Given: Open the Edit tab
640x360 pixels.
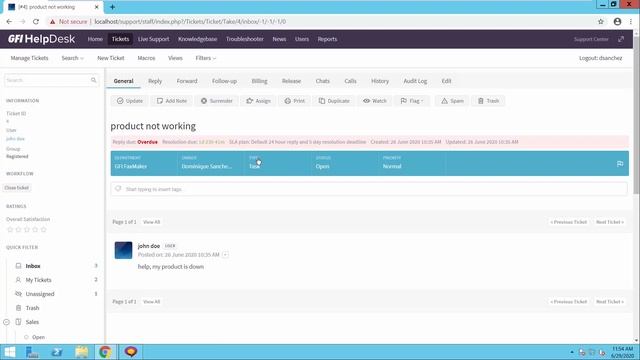Looking at the screenshot, I should click(x=446, y=81).
